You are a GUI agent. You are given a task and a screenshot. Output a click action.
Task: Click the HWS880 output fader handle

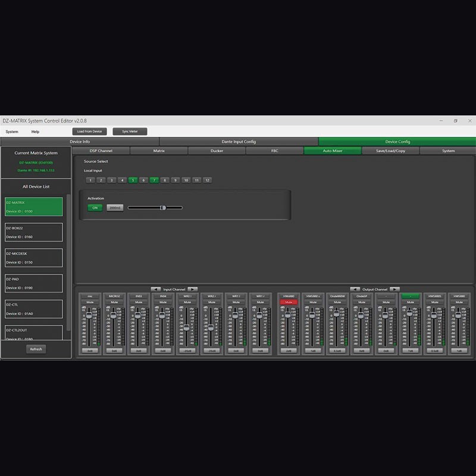click(x=458, y=315)
